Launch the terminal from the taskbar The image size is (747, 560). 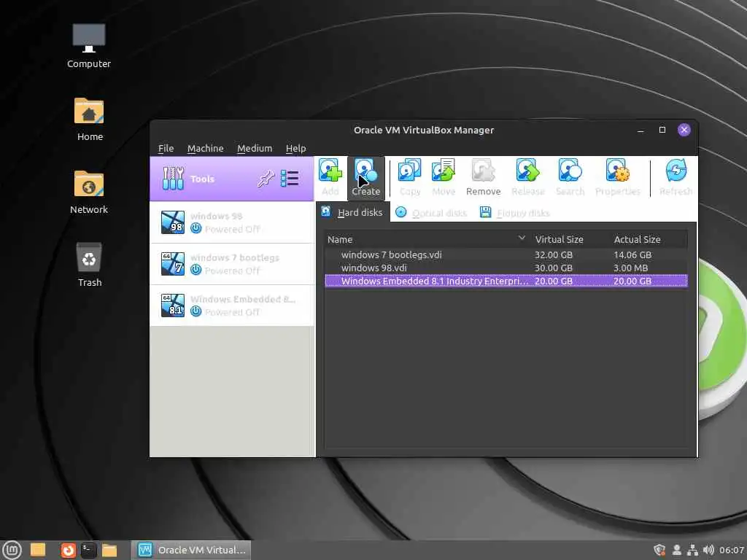point(88,550)
